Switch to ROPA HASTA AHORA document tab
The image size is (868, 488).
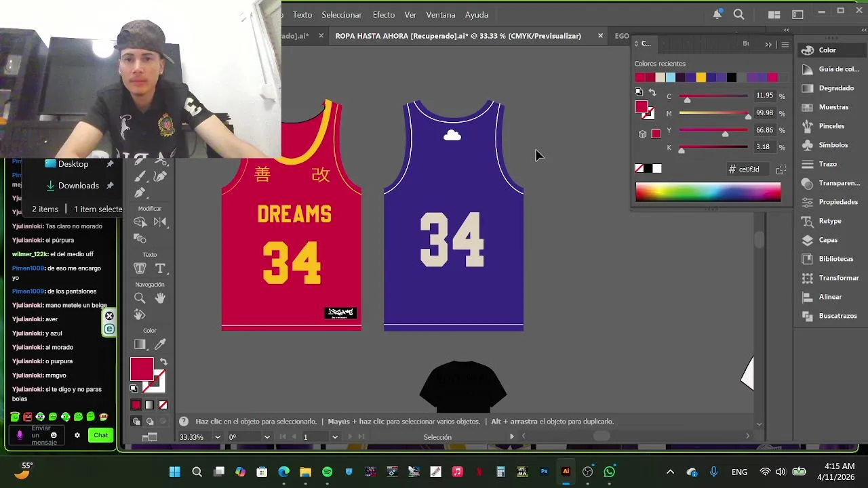[458, 36]
